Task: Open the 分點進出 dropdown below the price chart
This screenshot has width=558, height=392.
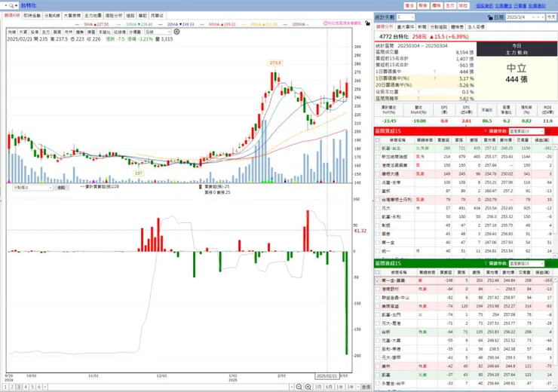Action: (x=32, y=188)
